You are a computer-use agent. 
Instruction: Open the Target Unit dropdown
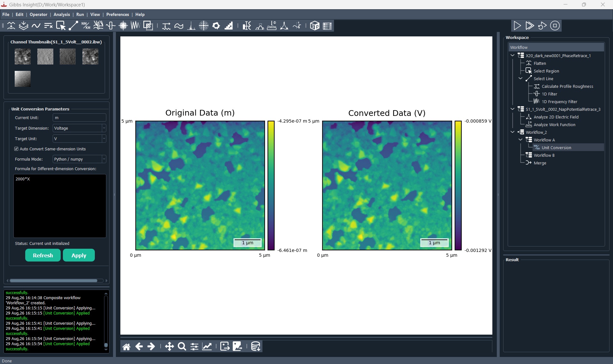coord(79,139)
